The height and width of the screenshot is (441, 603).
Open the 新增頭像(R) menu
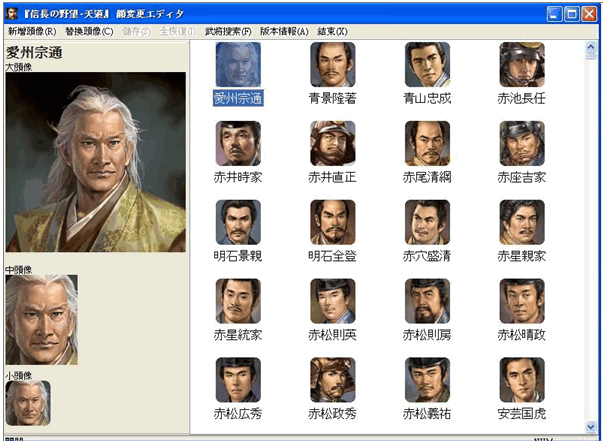pyautogui.click(x=32, y=32)
